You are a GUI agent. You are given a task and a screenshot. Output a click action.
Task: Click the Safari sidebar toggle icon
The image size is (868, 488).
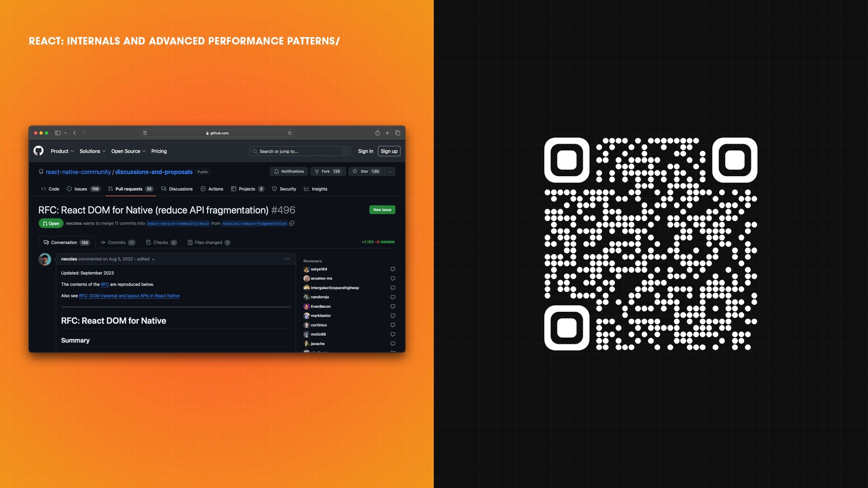click(x=58, y=133)
